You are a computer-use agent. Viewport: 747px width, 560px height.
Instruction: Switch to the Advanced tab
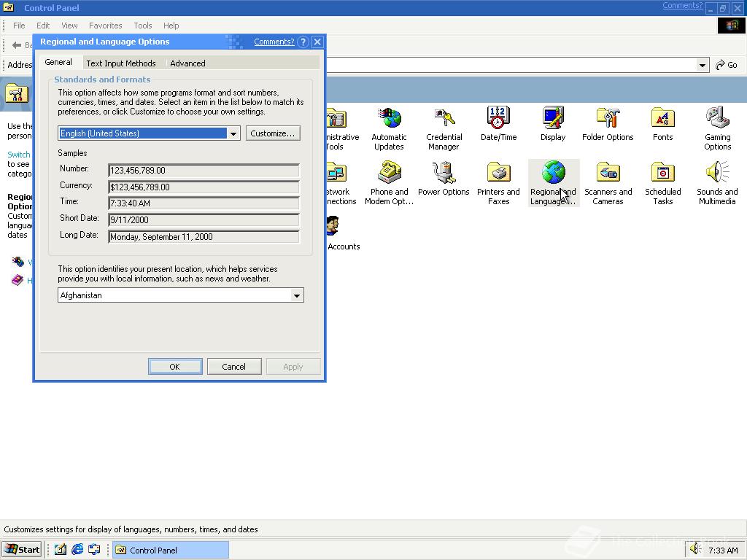(187, 63)
